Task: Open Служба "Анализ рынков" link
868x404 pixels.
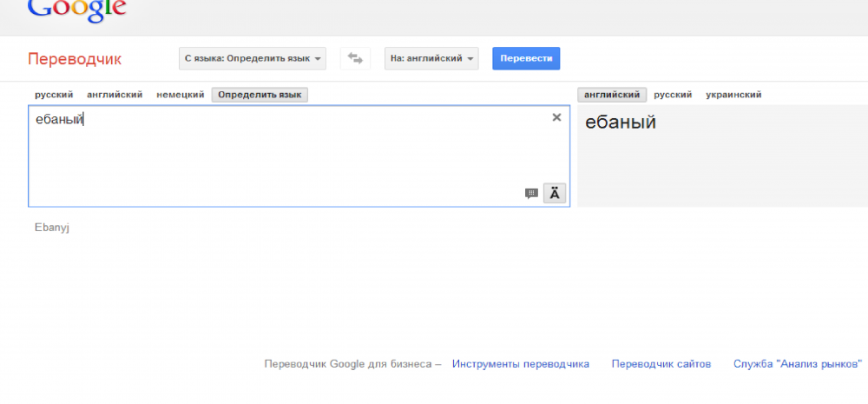Action: (798, 364)
